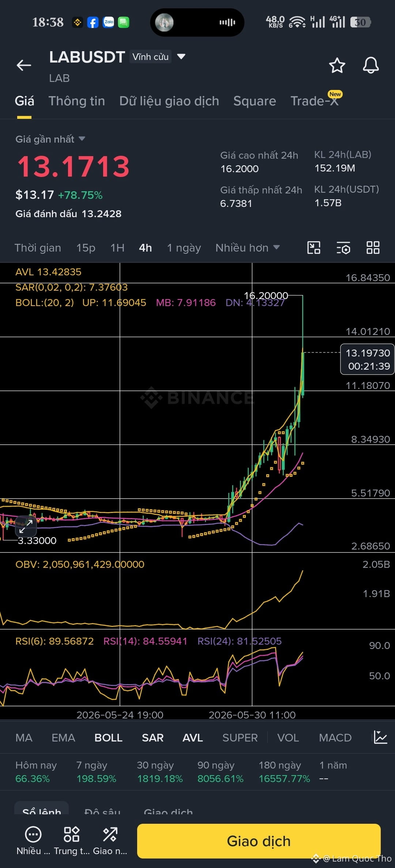Toggle BOLL indicator
The width and height of the screenshot is (395, 868).
pos(108,737)
